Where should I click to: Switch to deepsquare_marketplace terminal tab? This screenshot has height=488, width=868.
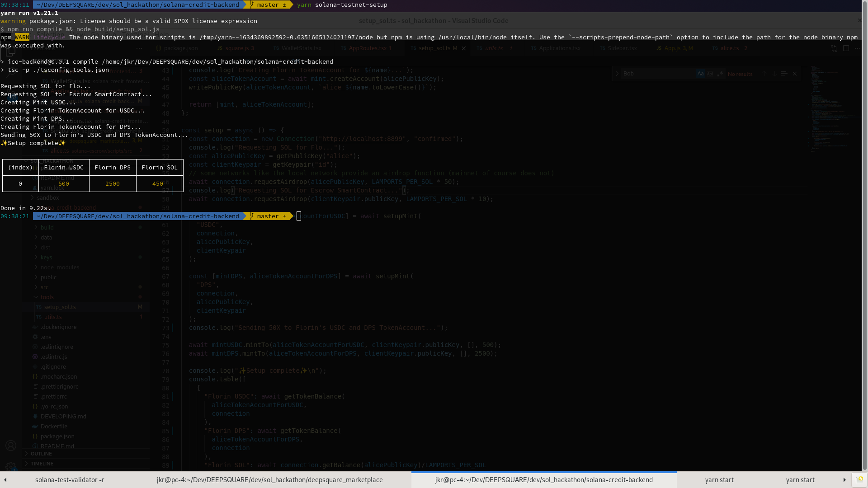tap(269, 480)
